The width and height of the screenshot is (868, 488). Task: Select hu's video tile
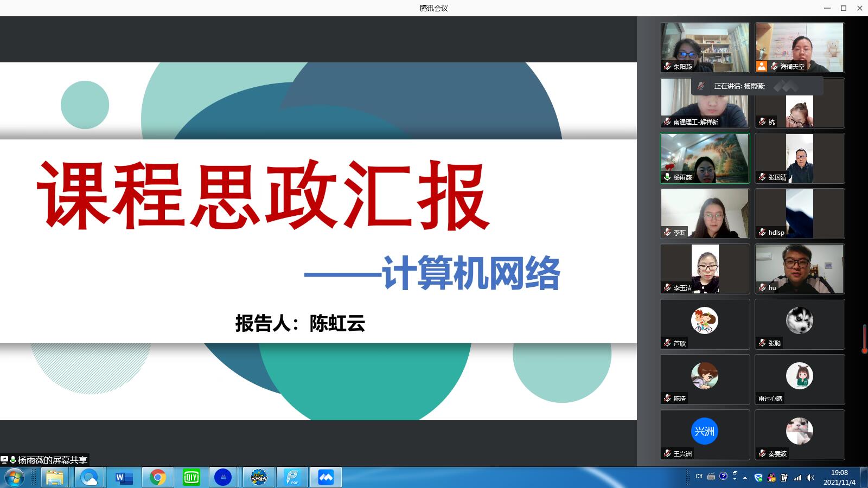(800, 269)
